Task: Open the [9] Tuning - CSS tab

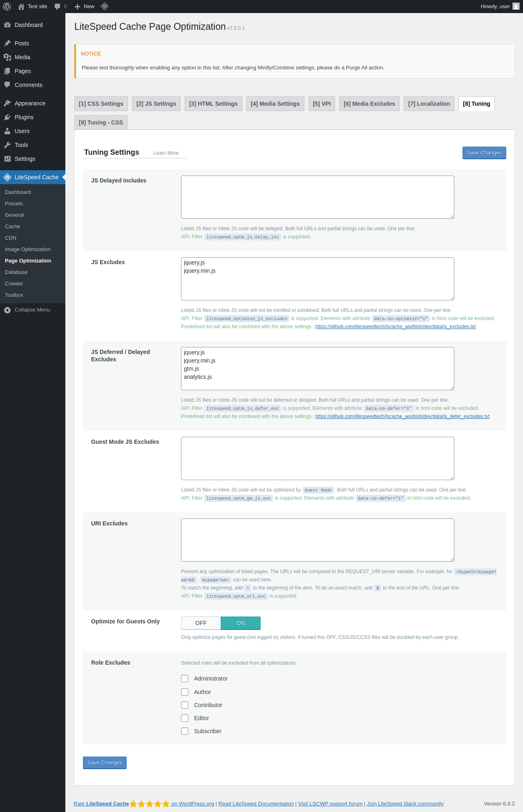Action: point(101,122)
